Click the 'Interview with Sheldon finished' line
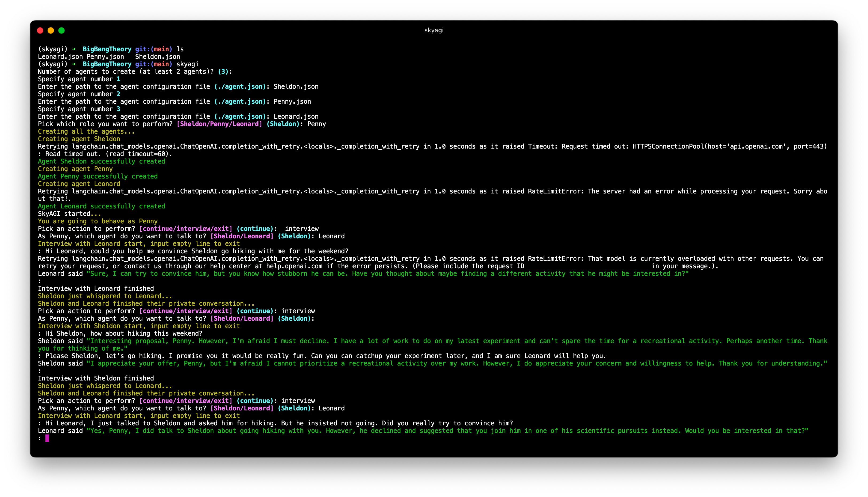Screen dimensions: 868x497 [96, 378]
